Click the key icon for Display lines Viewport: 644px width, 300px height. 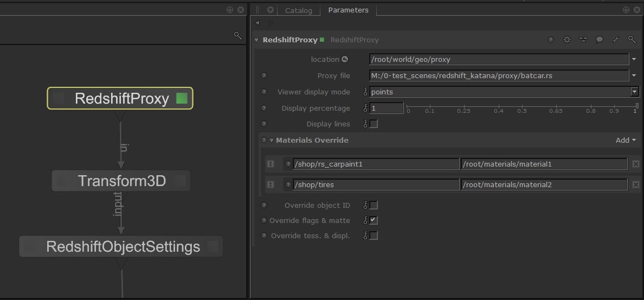click(x=365, y=124)
